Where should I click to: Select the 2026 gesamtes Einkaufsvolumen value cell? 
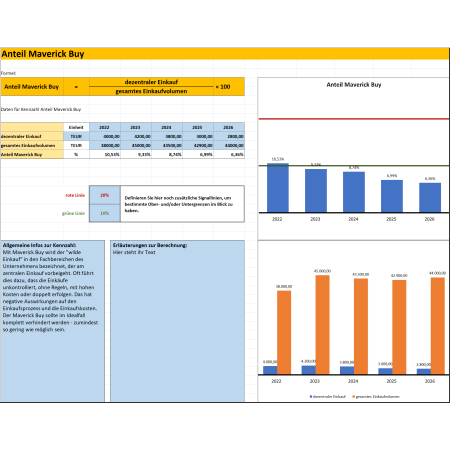229,145
